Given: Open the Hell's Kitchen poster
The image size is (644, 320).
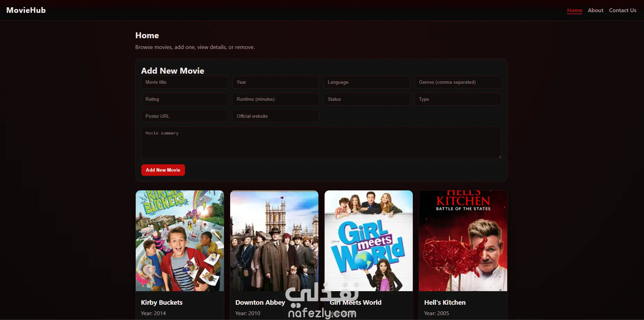Looking at the screenshot, I should point(463,241).
